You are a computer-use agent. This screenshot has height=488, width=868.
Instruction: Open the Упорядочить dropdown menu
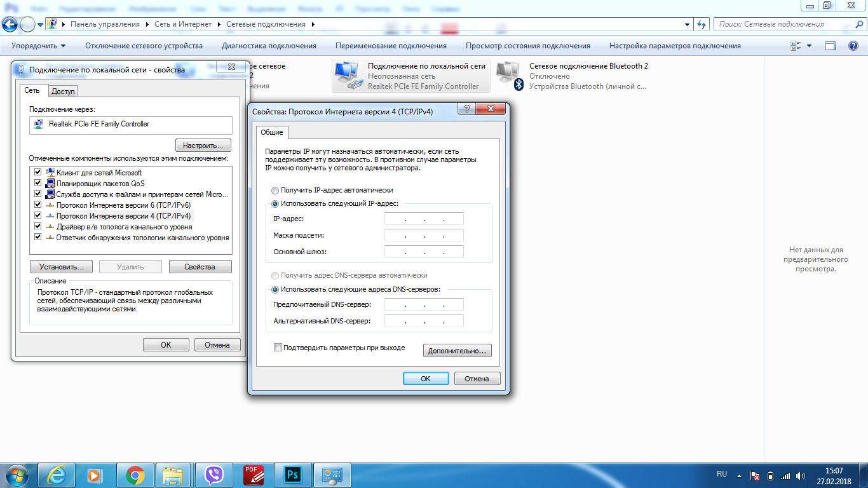(x=38, y=46)
